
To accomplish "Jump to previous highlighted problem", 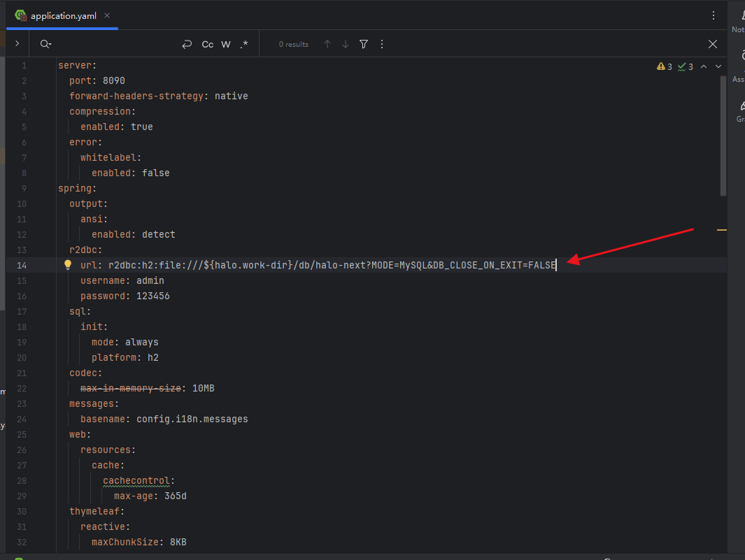I will [704, 66].
